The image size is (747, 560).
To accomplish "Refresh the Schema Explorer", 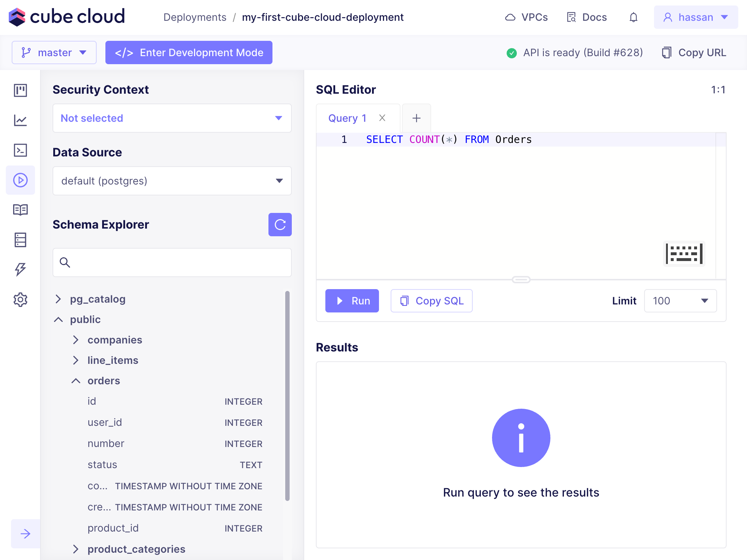I will pos(280,225).
